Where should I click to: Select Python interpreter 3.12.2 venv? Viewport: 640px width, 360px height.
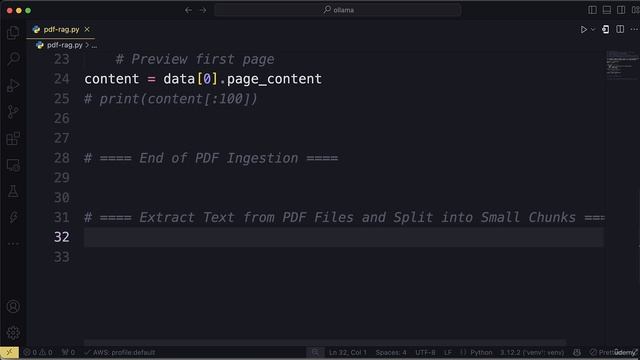532,352
